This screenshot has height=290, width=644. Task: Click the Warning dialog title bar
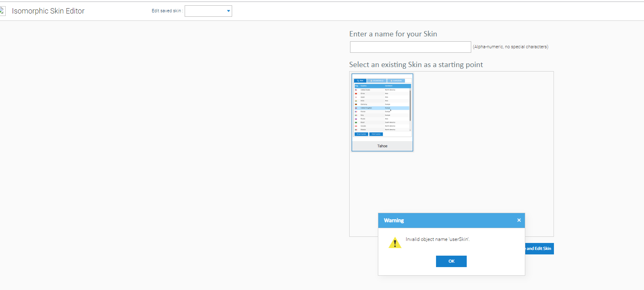[446, 220]
